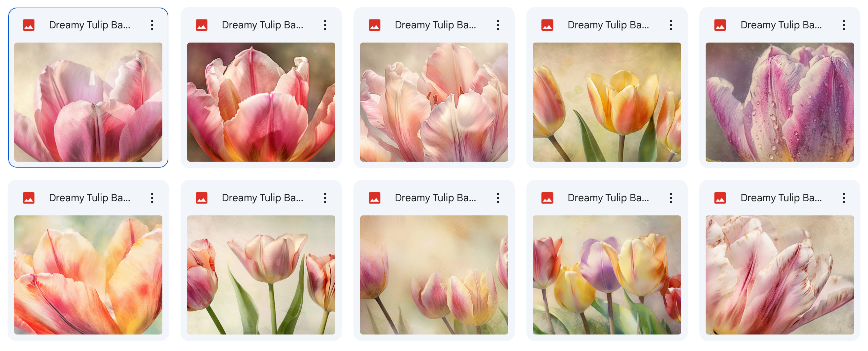
Task: Click the image file icon on the first card
Action: point(29,25)
